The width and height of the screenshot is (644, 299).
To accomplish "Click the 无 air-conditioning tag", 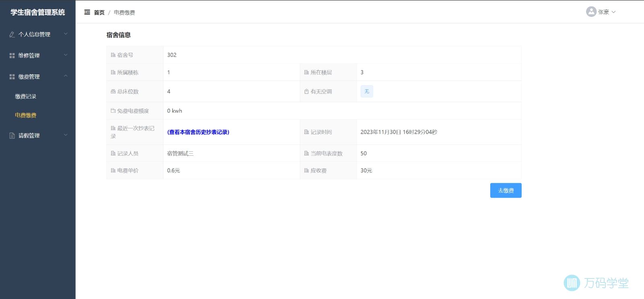I will coord(367,91).
